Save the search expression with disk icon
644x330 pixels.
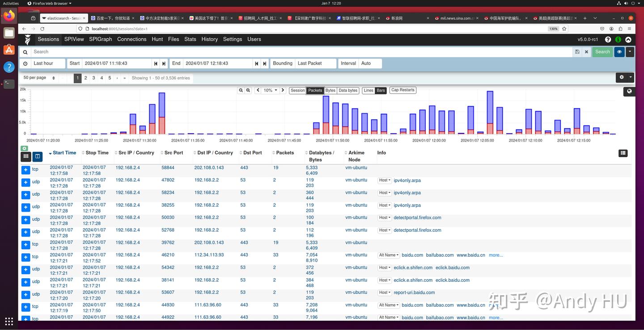[577, 52]
